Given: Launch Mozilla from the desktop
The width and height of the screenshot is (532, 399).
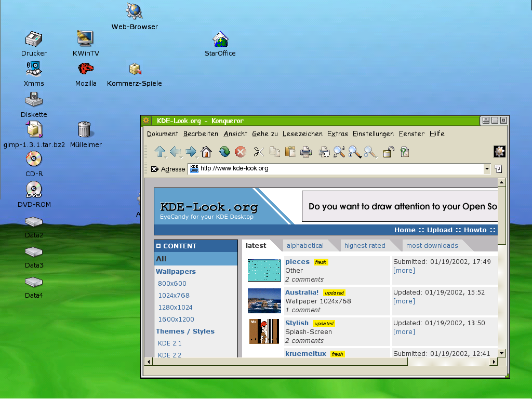Looking at the screenshot, I should point(86,74).
